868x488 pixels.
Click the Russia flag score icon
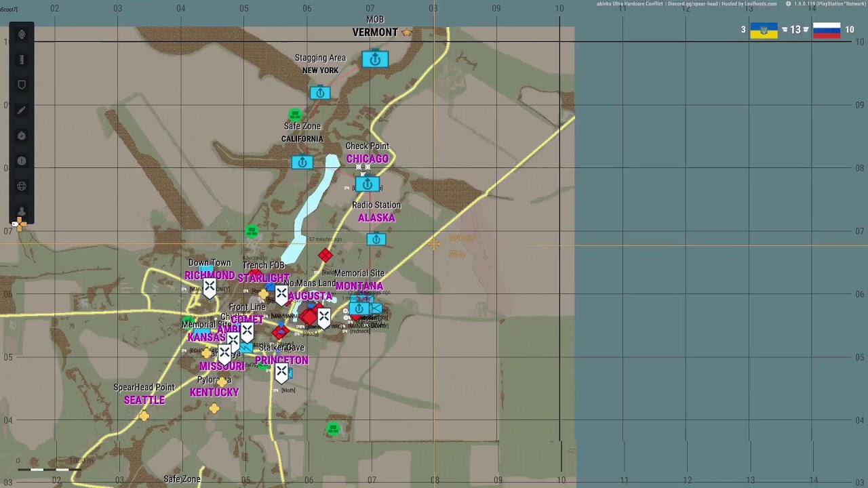click(x=827, y=30)
